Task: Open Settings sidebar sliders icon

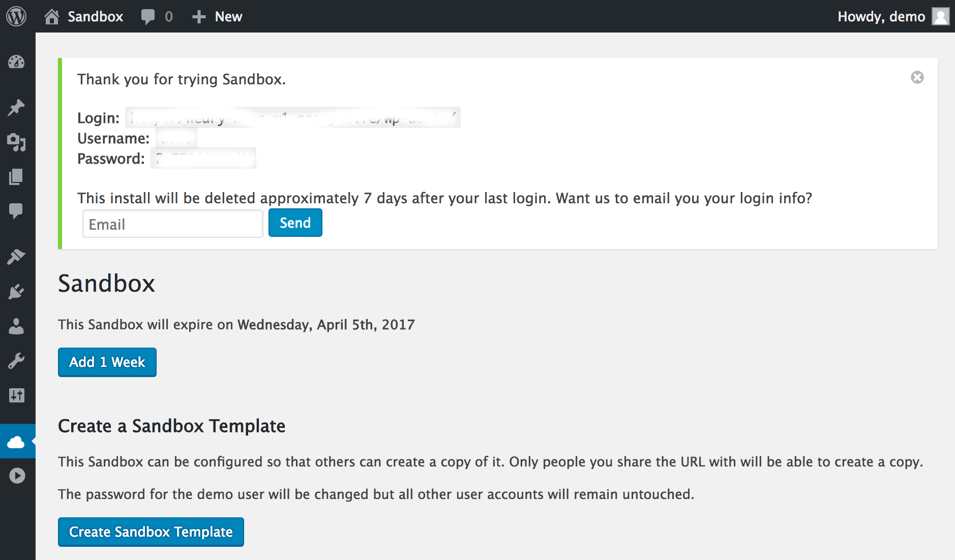Action: click(x=16, y=395)
